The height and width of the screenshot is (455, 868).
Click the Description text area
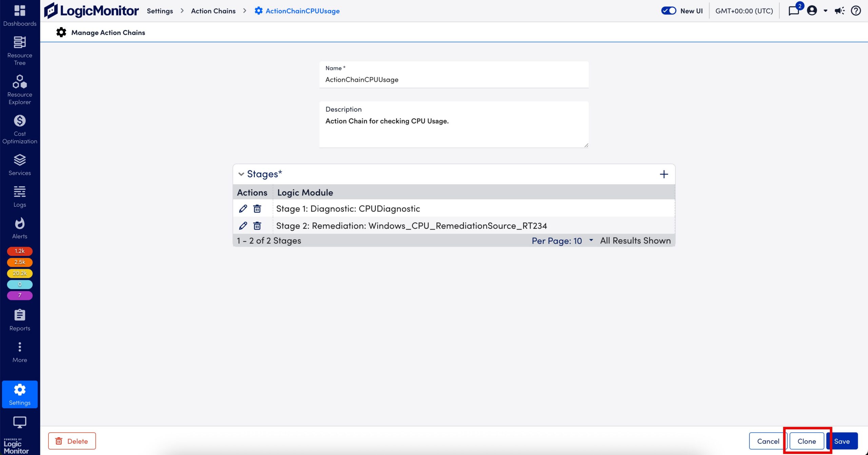[x=454, y=125]
